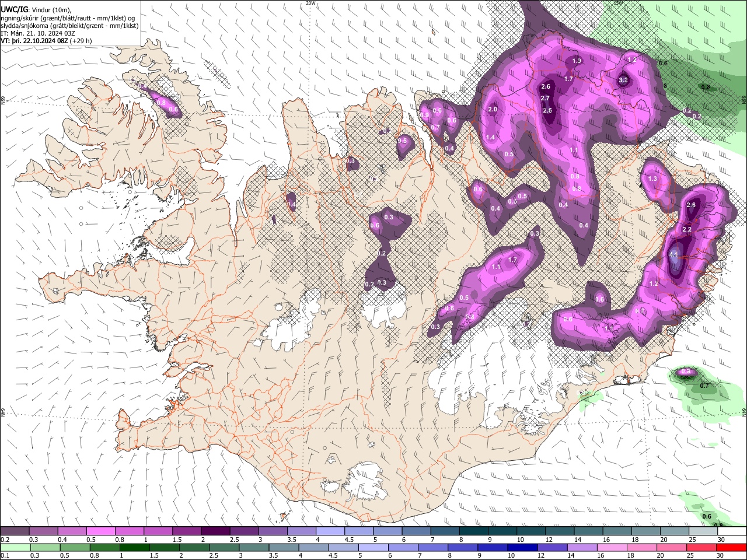The width and height of the screenshot is (747, 560).
Task: Click the '25' label on the snow scale
Action: click(693, 540)
